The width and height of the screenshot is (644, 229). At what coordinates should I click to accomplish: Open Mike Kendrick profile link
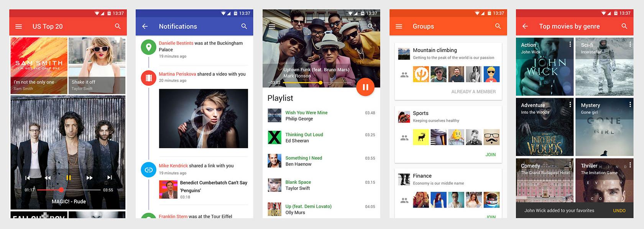coord(173,166)
